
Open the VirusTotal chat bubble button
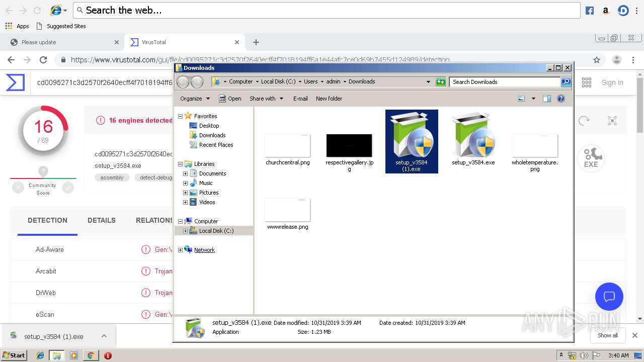(x=609, y=296)
